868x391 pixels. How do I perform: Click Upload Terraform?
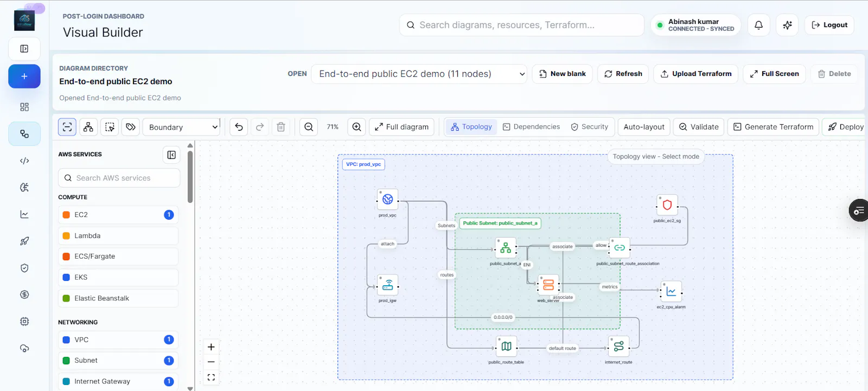point(696,74)
